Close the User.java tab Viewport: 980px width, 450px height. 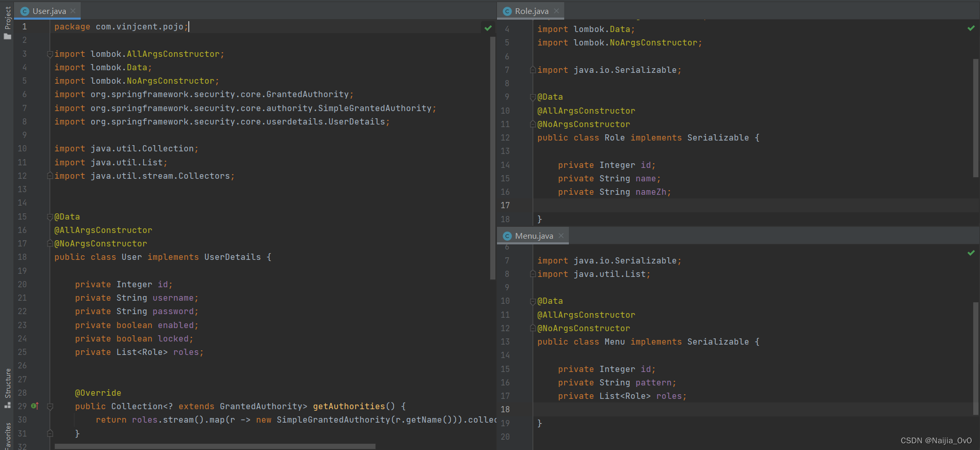[x=73, y=11]
